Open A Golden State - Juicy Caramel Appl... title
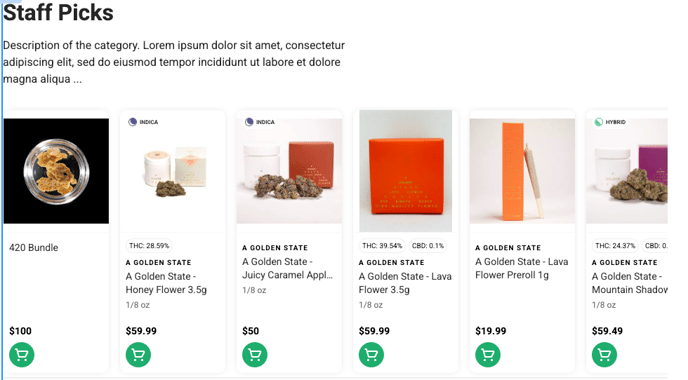The image size is (688, 380). [x=287, y=268]
